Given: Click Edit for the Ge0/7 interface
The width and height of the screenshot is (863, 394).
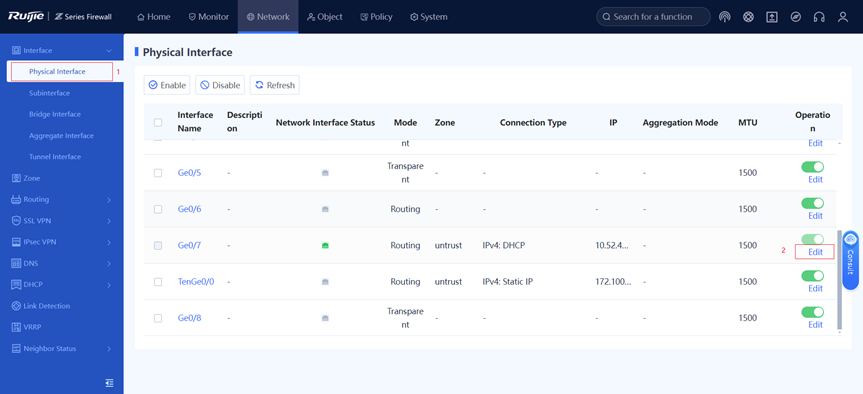Looking at the screenshot, I should click(x=815, y=252).
